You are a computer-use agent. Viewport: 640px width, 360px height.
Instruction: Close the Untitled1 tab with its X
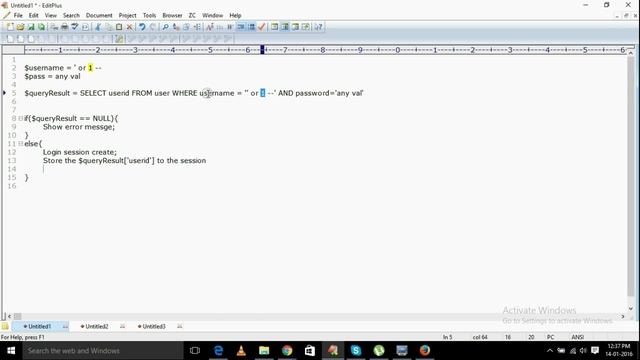pos(65,327)
